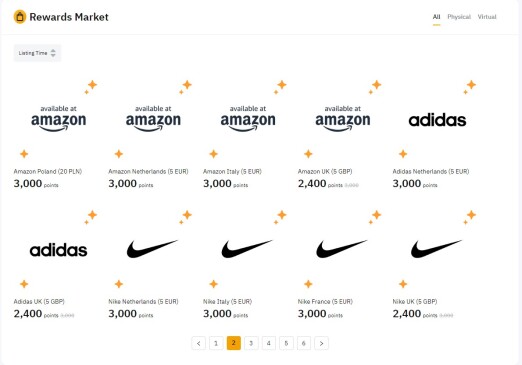Select the Nike Netherlands swoosh icon

click(152, 249)
